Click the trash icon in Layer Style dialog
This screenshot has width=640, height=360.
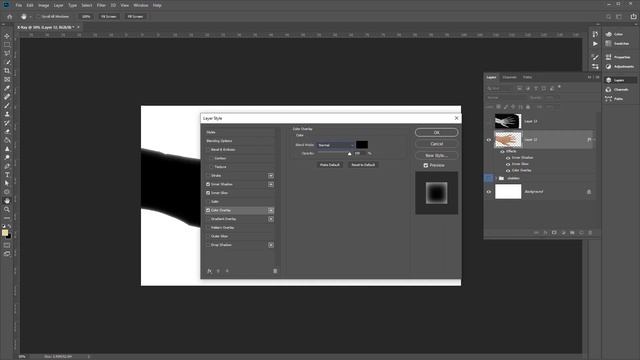coord(275,271)
